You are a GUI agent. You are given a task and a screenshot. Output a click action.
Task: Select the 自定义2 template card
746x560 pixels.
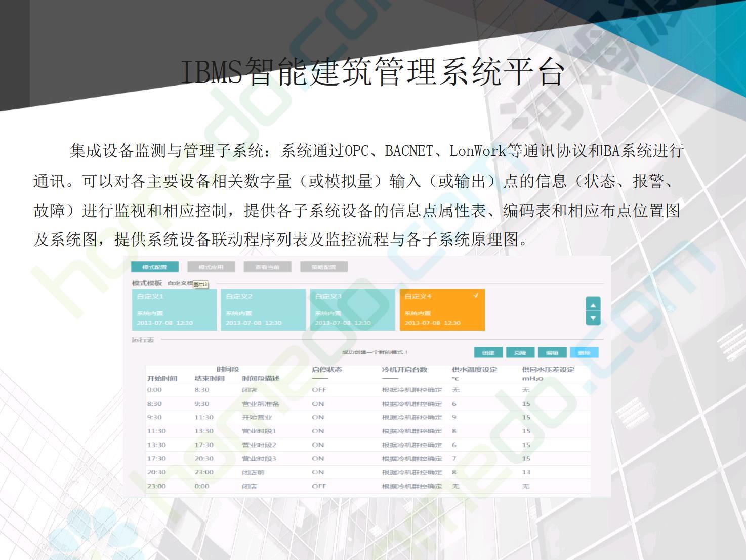click(263, 310)
